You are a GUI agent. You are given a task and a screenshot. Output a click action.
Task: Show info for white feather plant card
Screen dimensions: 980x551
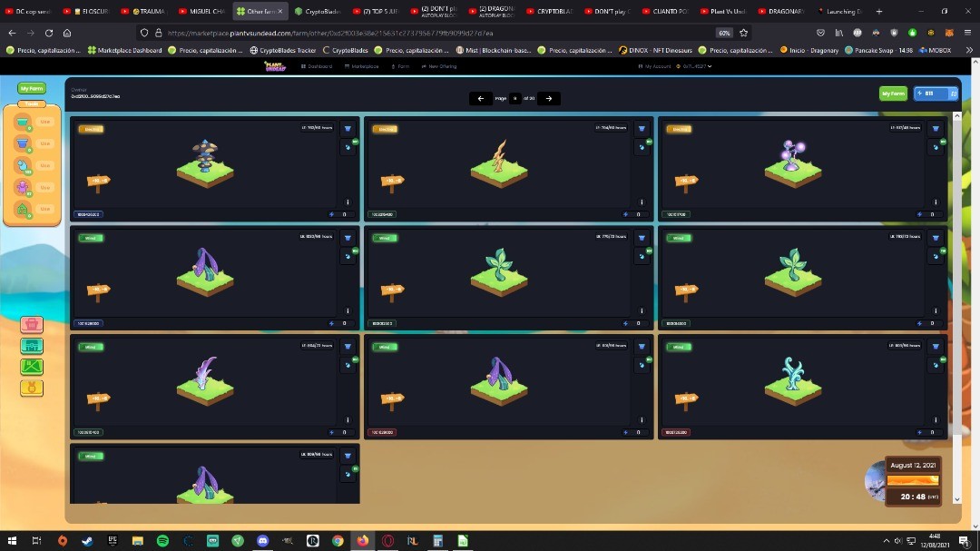click(x=348, y=419)
